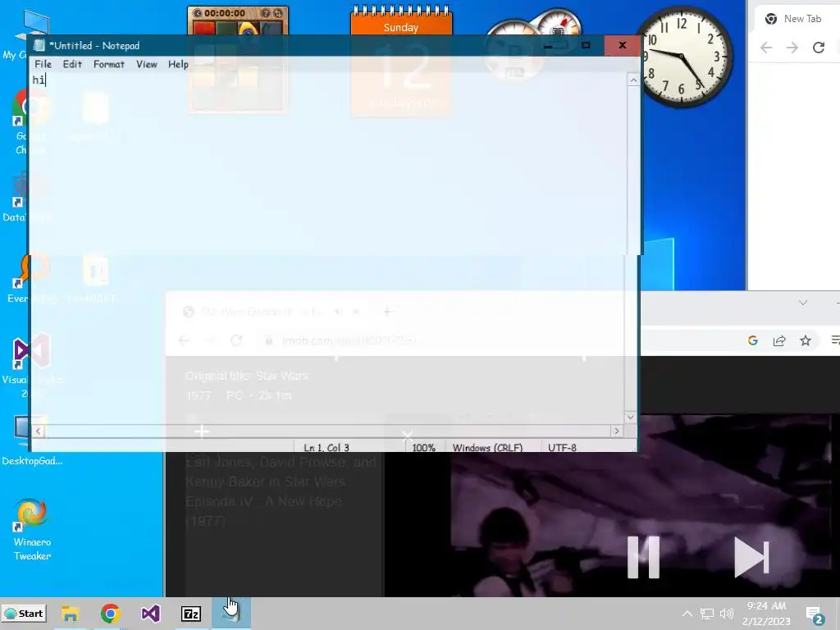This screenshot has height=630, width=840.
Task: Click the "Windows (CRLF)" status bar entry
Action: (x=487, y=447)
